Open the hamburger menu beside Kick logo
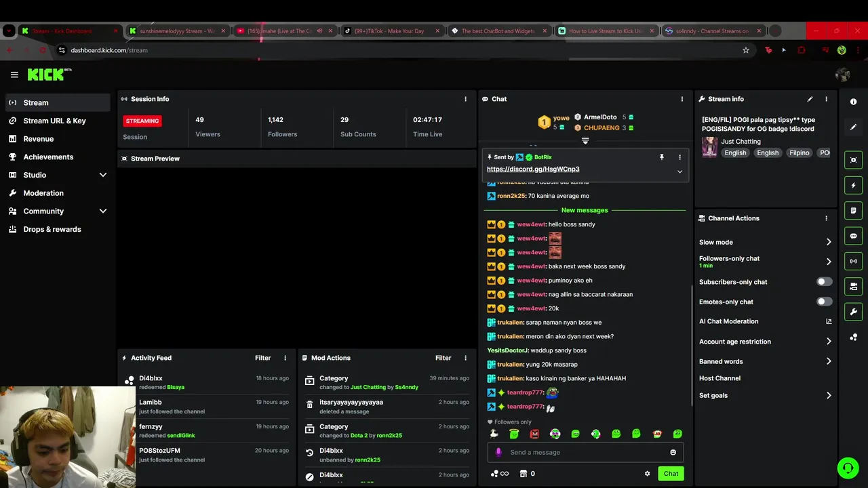 14,75
